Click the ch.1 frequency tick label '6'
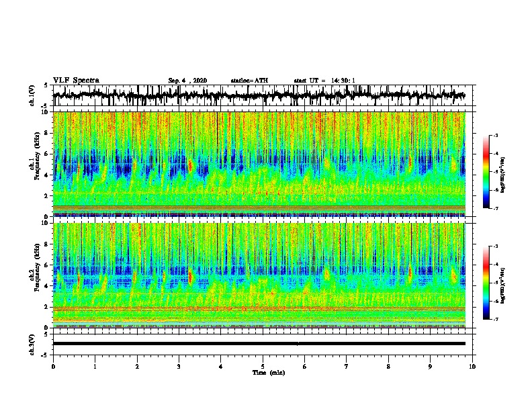Screen dimensions: 532x411 (x=46, y=154)
